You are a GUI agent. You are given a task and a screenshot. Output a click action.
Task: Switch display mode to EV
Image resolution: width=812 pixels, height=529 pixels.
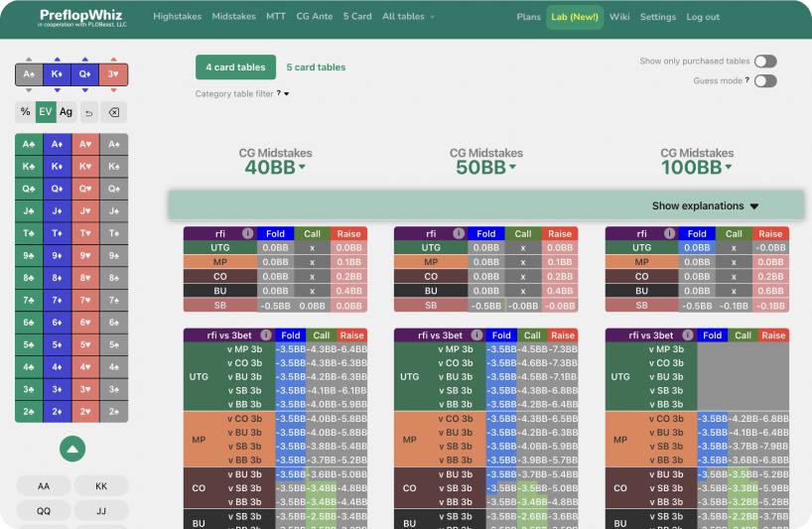(45, 112)
